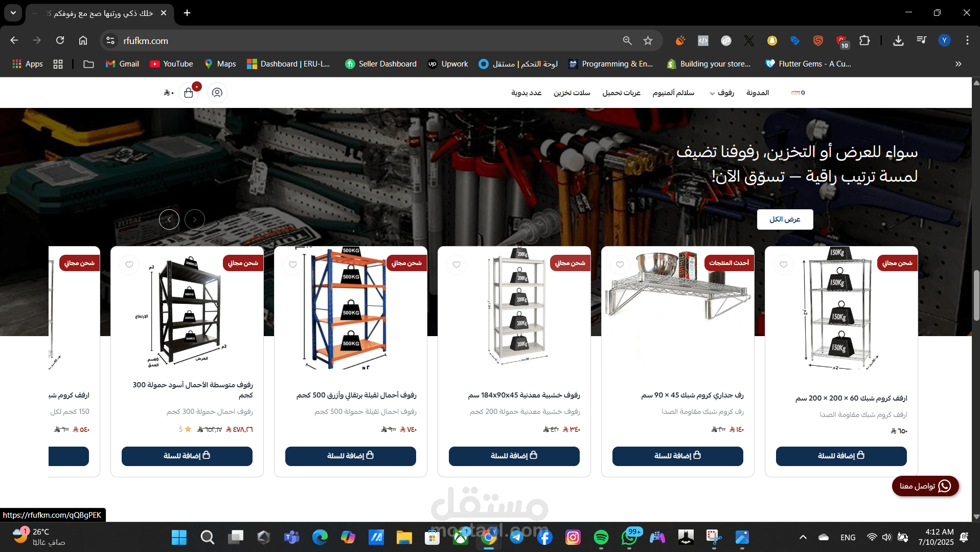Open عدد يدوية nav menu item
The height and width of the screenshot is (552, 980).
point(527,93)
